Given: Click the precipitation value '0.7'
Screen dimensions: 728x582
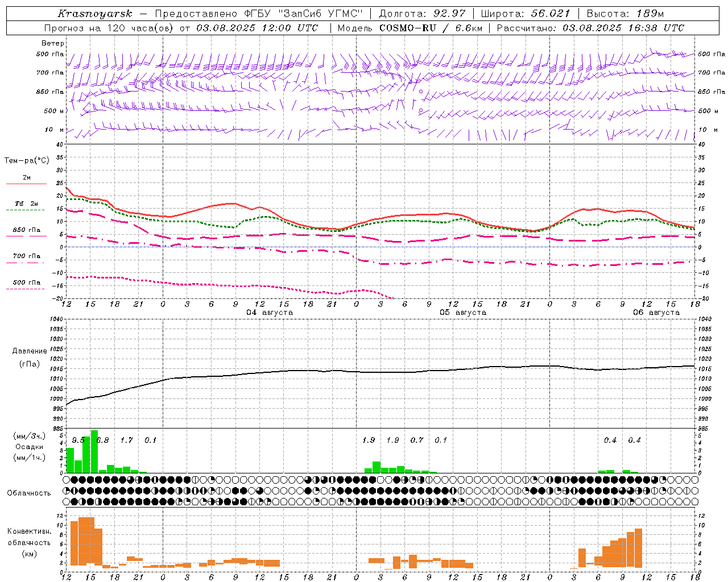Looking at the screenshot, I should (417, 440).
